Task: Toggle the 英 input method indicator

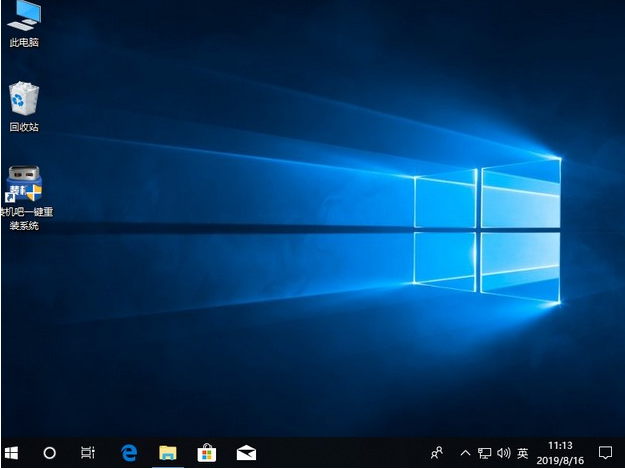Action: coord(523,453)
